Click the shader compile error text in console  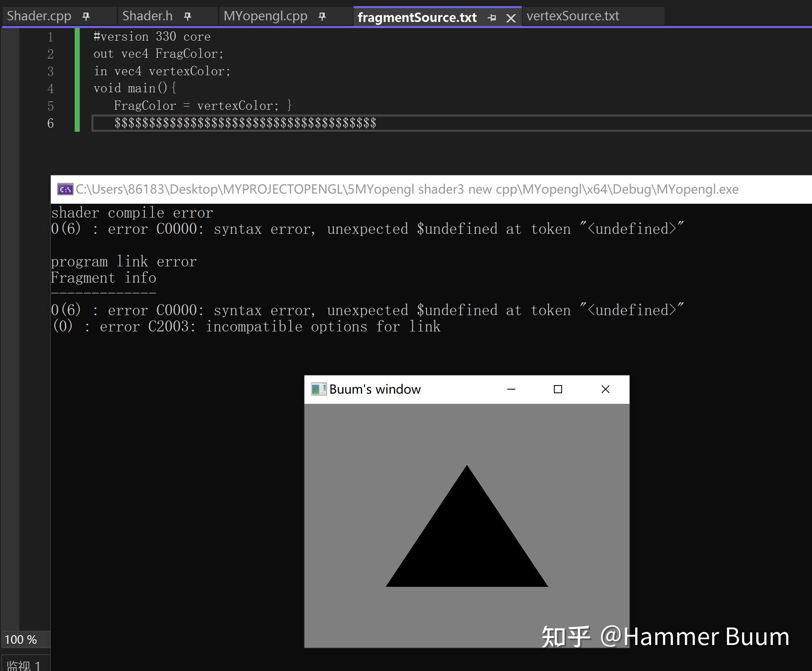tap(132, 212)
